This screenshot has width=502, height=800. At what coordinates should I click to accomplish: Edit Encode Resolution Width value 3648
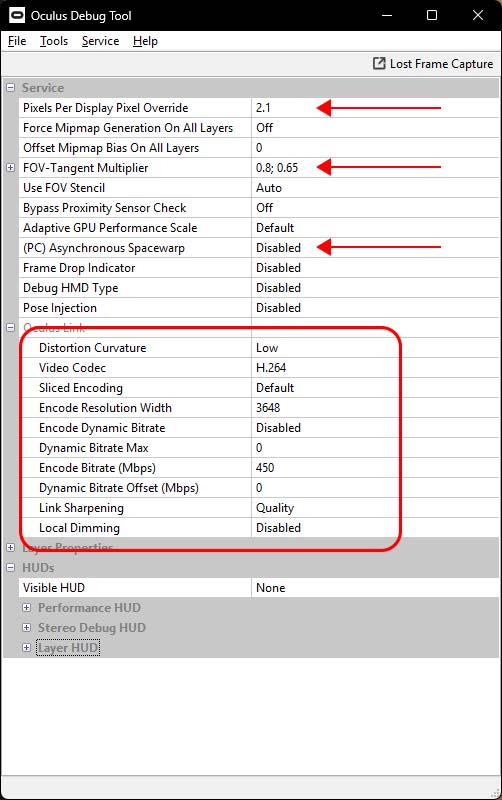375,408
